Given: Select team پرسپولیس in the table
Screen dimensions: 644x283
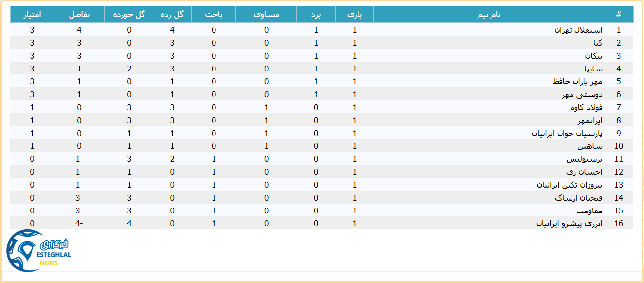Looking at the screenshot, I should point(584,159).
